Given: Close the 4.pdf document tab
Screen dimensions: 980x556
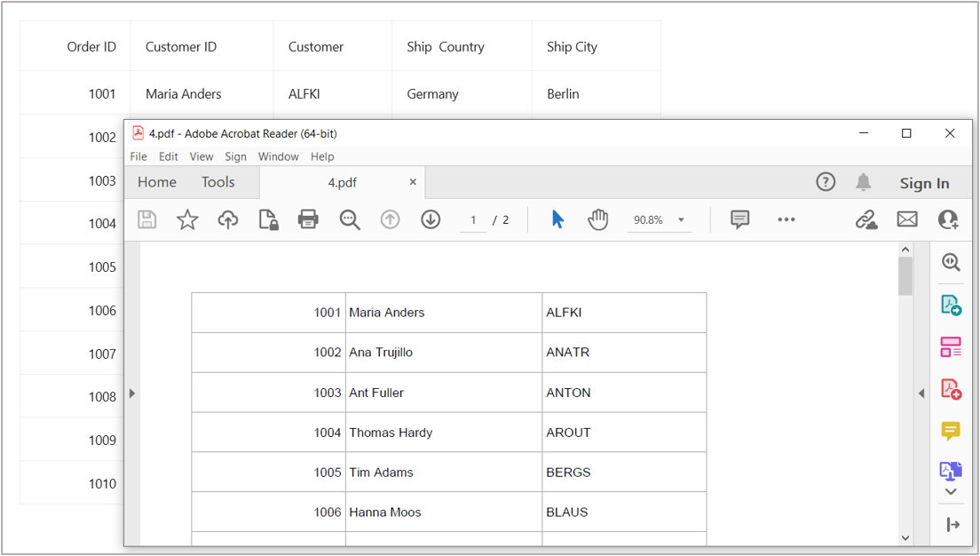Looking at the screenshot, I should tap(413, 182).
